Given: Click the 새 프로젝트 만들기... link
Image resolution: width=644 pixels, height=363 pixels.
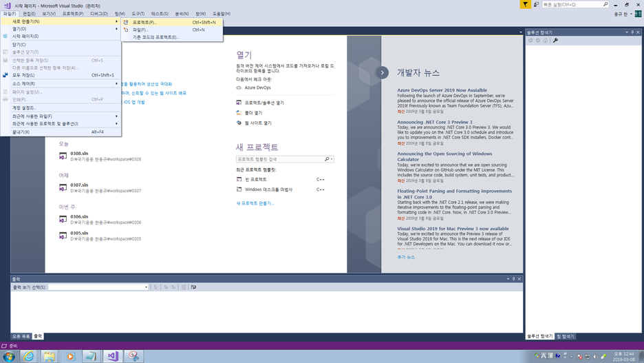Looking at the screenshot, I should pos(255,203).
